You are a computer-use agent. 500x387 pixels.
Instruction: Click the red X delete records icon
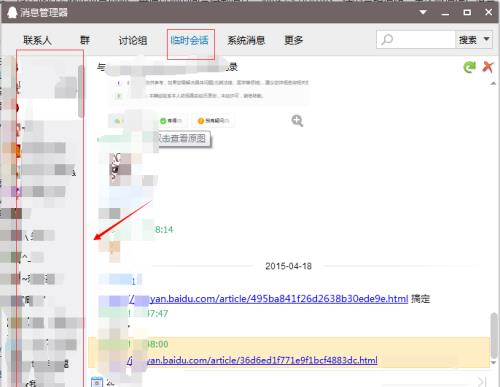click(x=488, y=67)
